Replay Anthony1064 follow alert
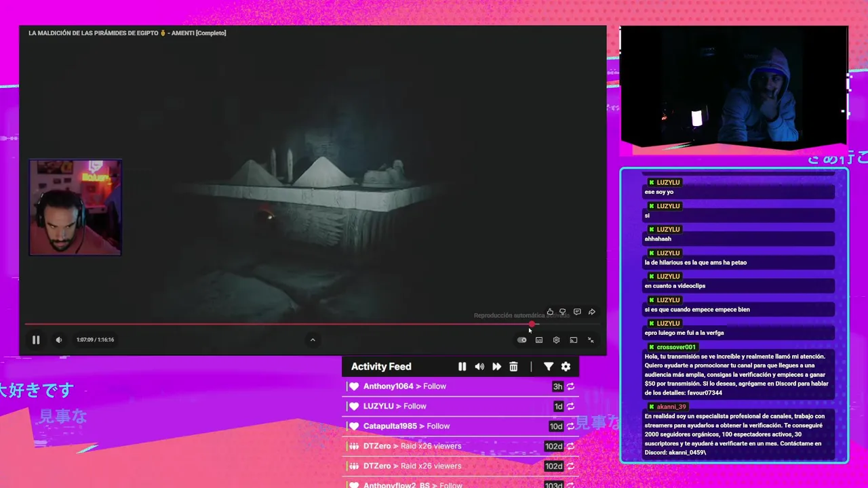 [571, 386]
